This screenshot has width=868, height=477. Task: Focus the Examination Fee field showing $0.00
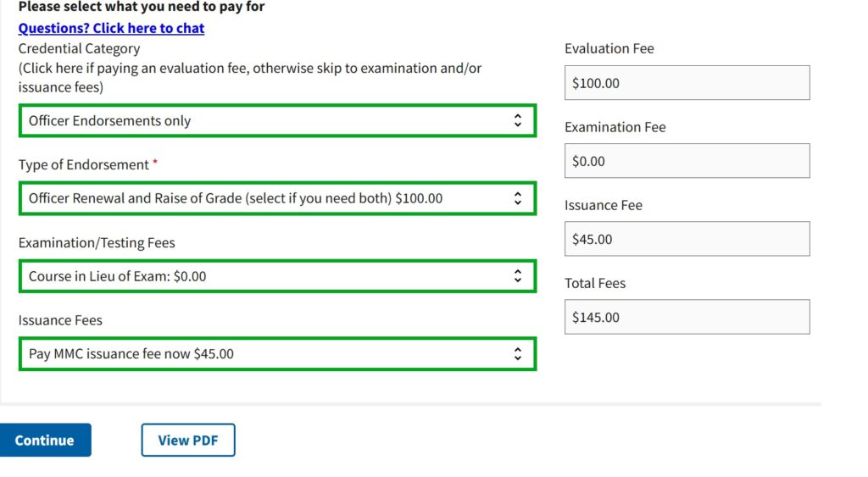(x=687, y=161)
